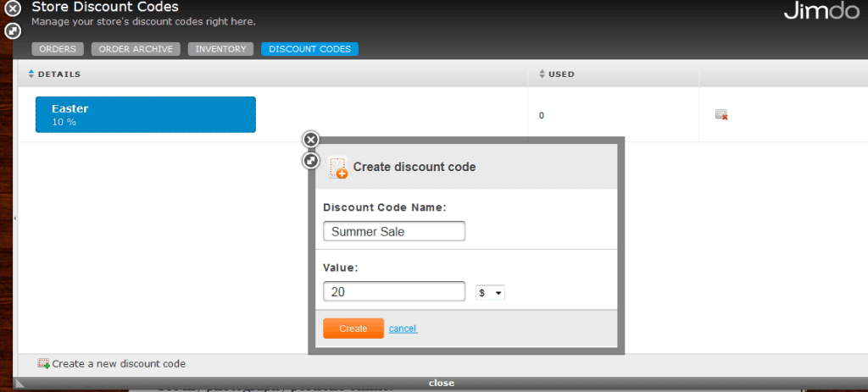This screenshot has width=868, height=392.
Task: Click the Value input field containing 20
Action: [x=394, y=291]
